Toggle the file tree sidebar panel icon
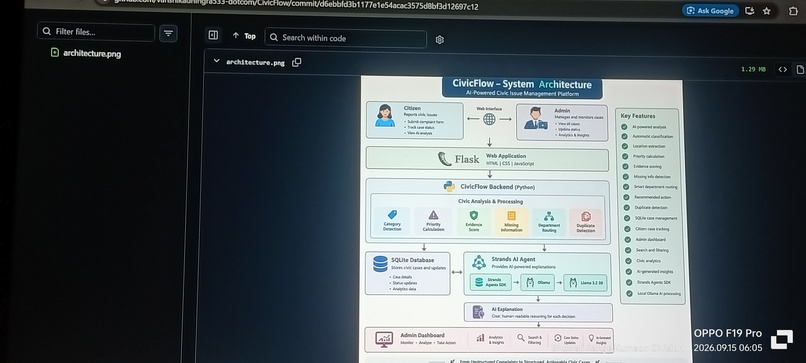Viewport: 806px width, 363px height. (x=213, y=35)
